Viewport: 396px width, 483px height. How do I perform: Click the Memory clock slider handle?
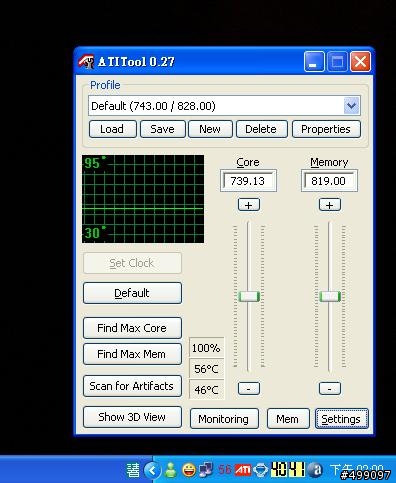pos(330,296)
